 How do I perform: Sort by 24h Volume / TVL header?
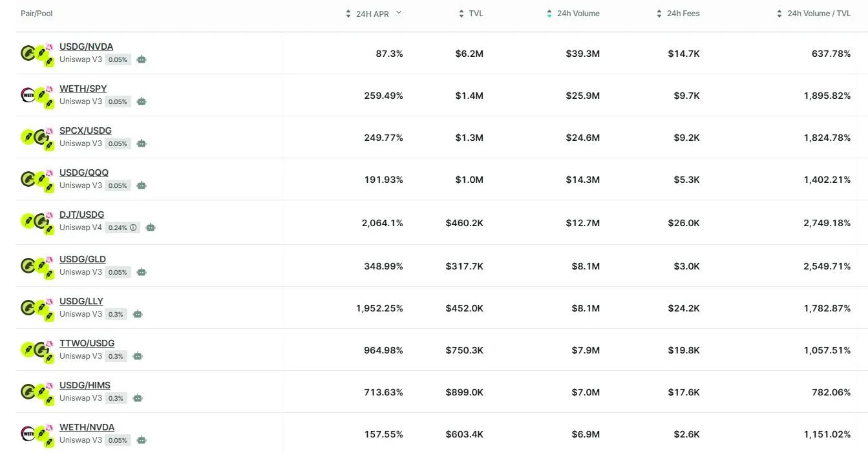click(x=819, y=14)
